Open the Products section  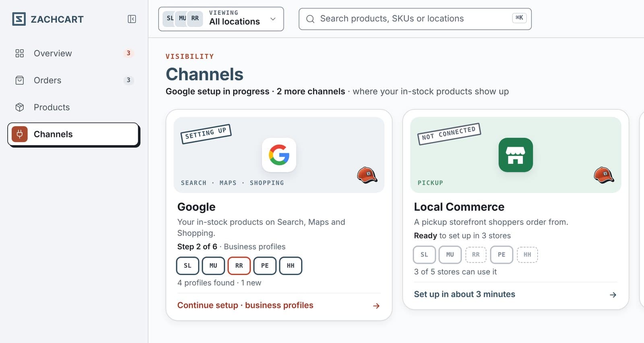click(74, 107)
